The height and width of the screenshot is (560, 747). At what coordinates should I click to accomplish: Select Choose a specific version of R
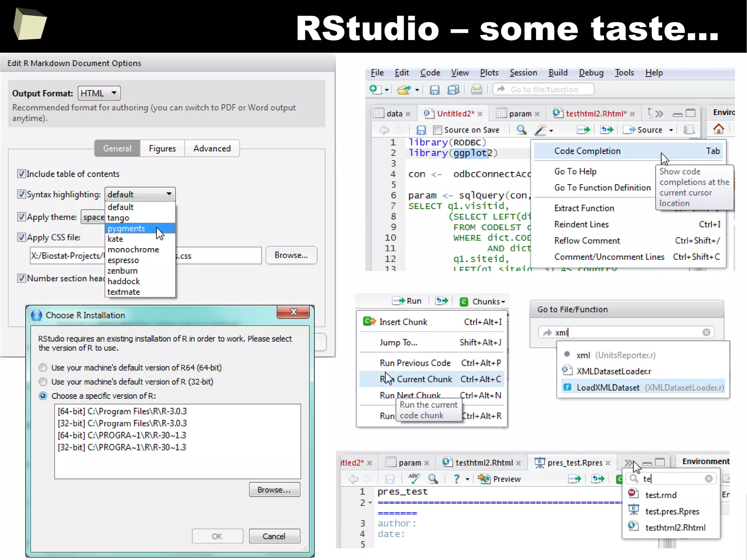coord(43,396)
